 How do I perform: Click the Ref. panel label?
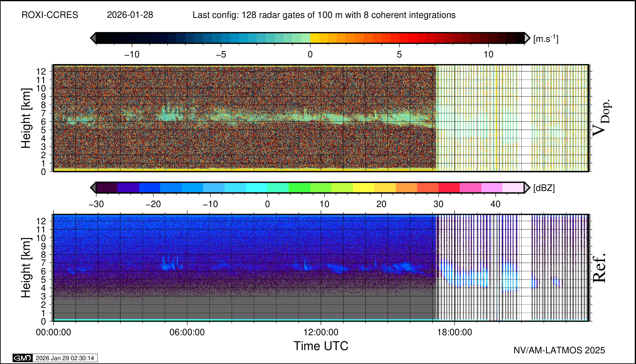tap(599, 268)
